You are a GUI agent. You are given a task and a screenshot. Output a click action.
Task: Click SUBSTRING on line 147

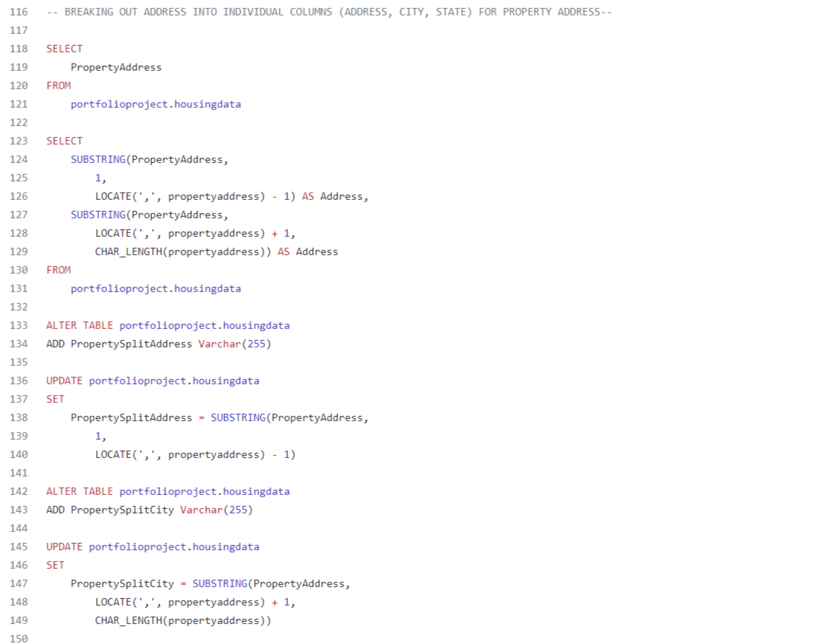(x=220, y=584)
